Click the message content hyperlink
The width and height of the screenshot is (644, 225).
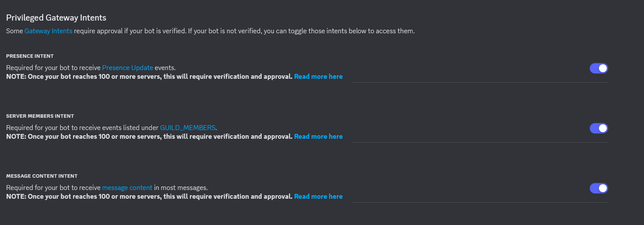pyautogui.click(x=127, y=188)
